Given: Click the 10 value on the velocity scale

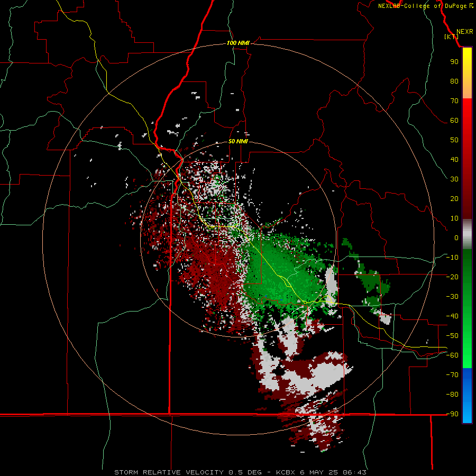Looking at the screenshot, I should [454, 218].
